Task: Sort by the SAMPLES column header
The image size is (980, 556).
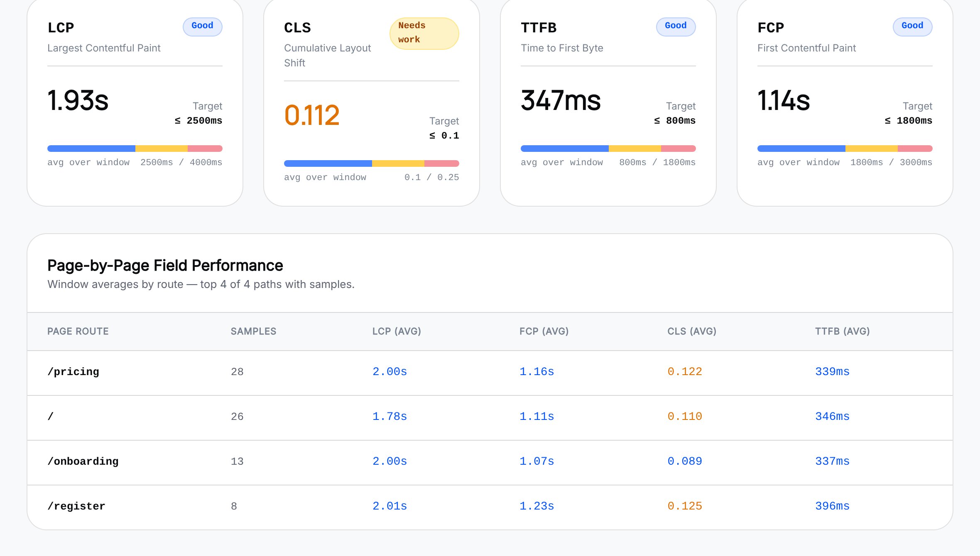Action: tap(254, 331)
